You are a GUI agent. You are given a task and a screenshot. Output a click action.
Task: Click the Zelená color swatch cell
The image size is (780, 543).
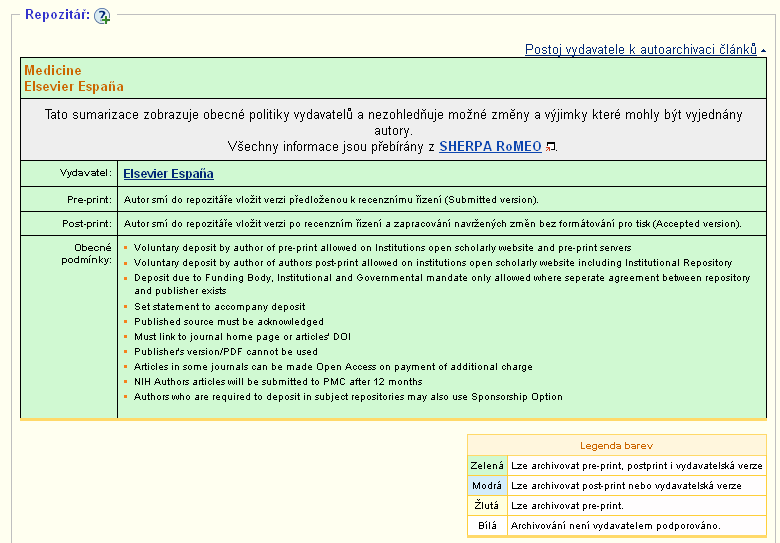[x=487, y=465]
